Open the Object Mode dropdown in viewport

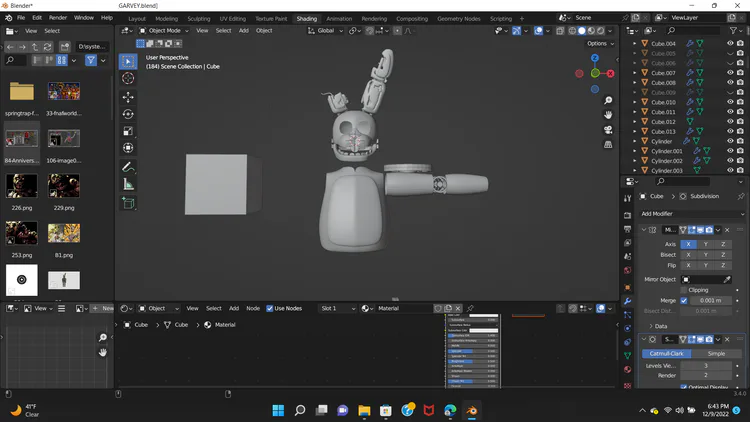pos(164,31)
